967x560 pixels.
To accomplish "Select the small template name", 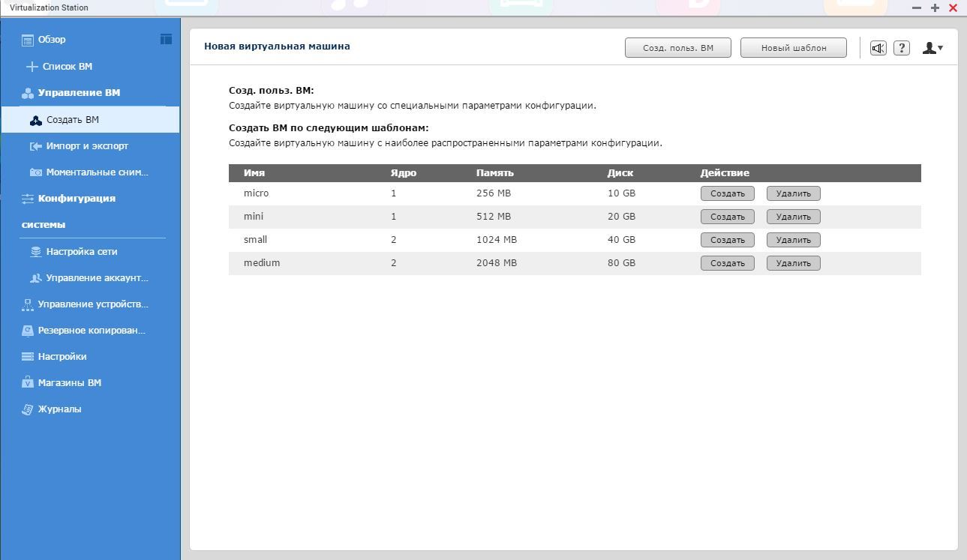I will (x=255, y=240).
